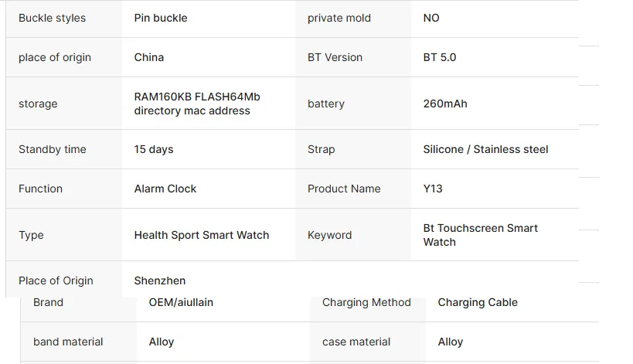Click the 'Y13' product name value
Image resolution: width=633 pixels, height=364 pixels.
[433, 189]
